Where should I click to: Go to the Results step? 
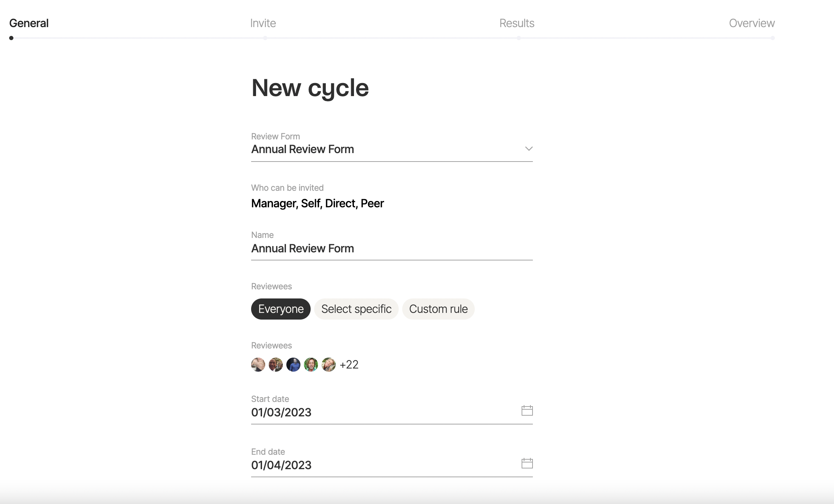tap(517, 23)
